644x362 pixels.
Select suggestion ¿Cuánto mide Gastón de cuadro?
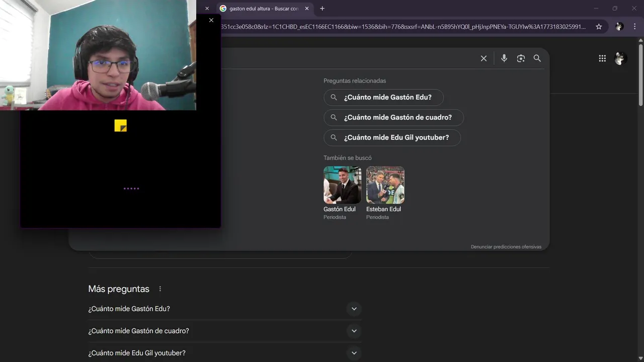(393, 117)
